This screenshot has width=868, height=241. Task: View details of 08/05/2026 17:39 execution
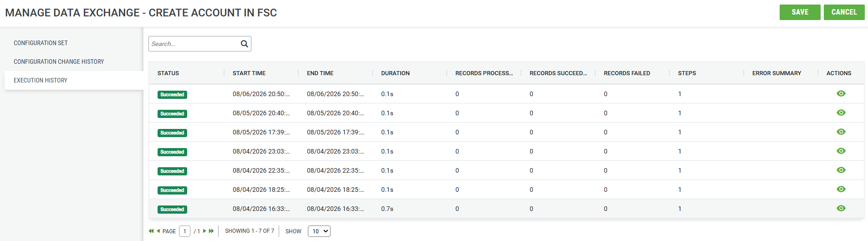coord(841,132)
